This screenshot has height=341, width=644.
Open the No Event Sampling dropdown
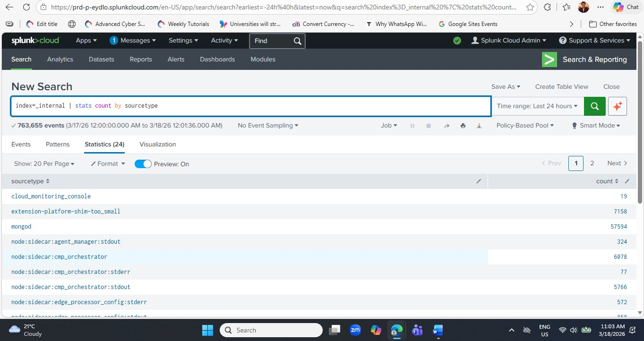(x=267, y=125)
